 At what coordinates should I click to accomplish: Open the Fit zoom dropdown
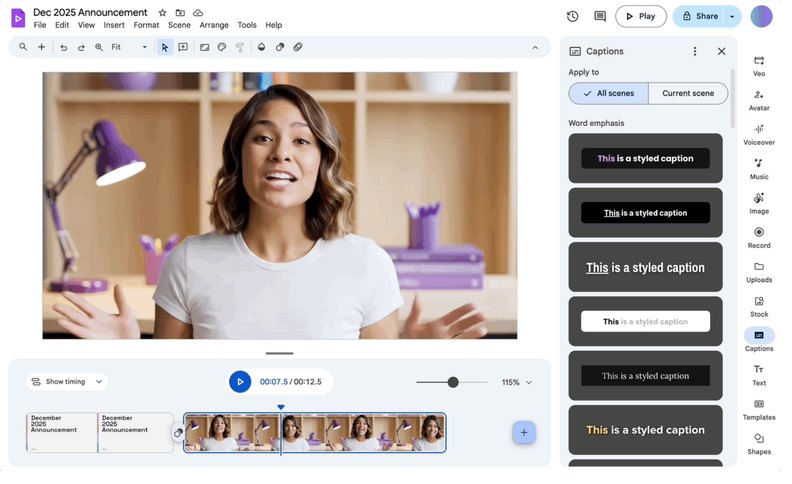coord(129,47)
